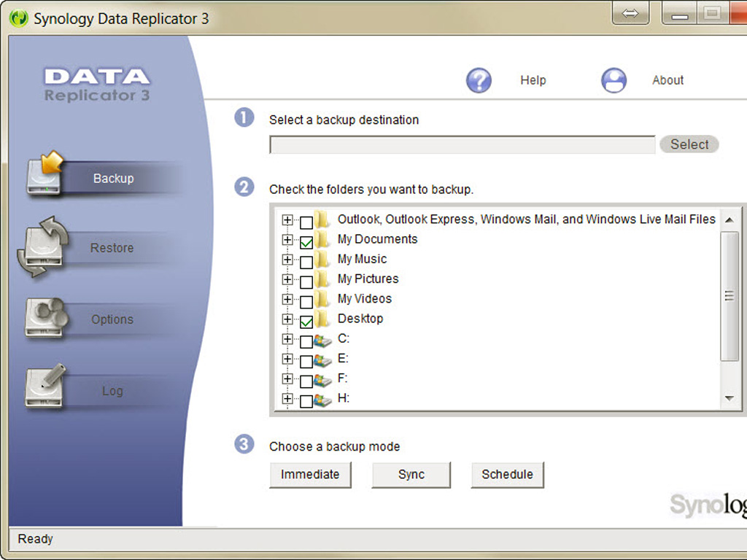Expand the F: drive tree node
The image size is (747, 560).
pyautogui.click(x=287, y=378)
